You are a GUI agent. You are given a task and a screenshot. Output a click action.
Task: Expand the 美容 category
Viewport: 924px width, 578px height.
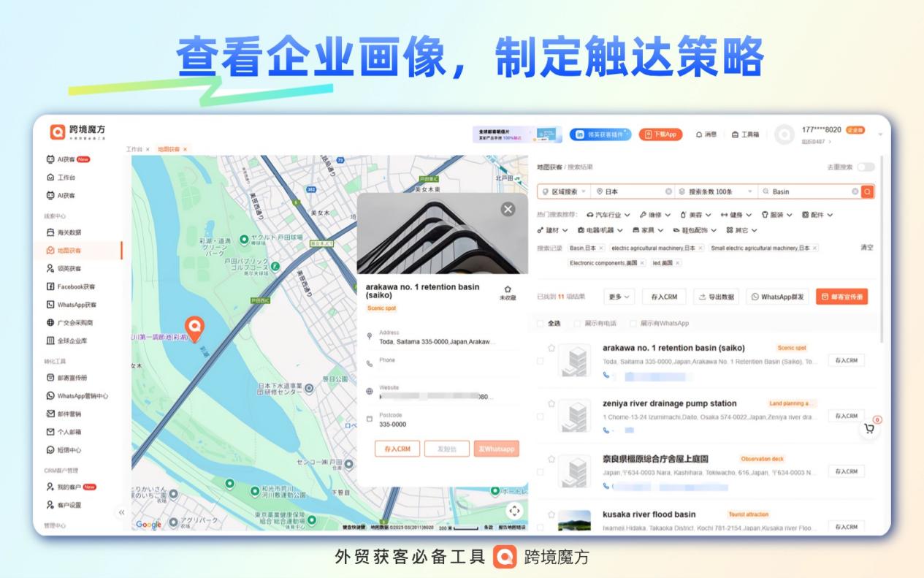tap(695, 215)
